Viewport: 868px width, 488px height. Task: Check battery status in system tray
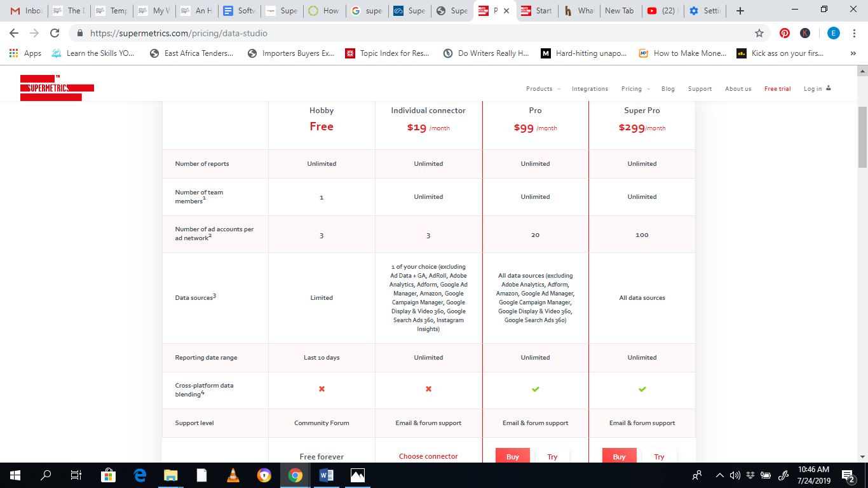tap(766, 475)
